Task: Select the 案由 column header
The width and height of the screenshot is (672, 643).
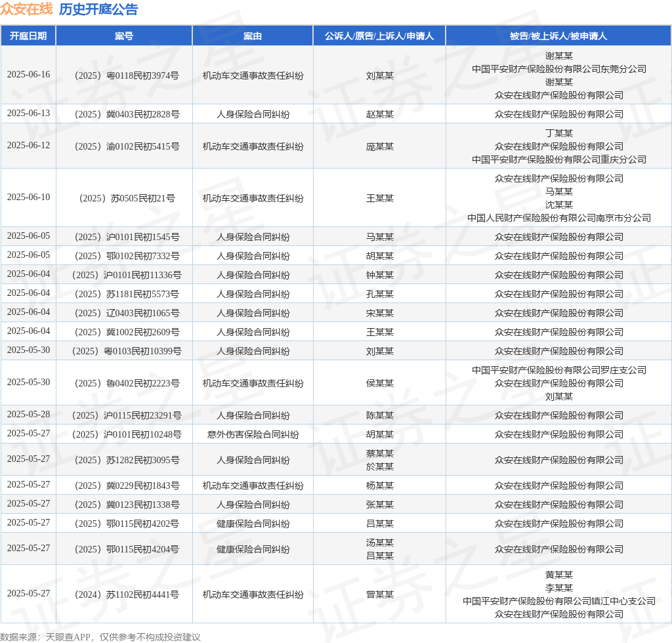Action: click(253, 36)
